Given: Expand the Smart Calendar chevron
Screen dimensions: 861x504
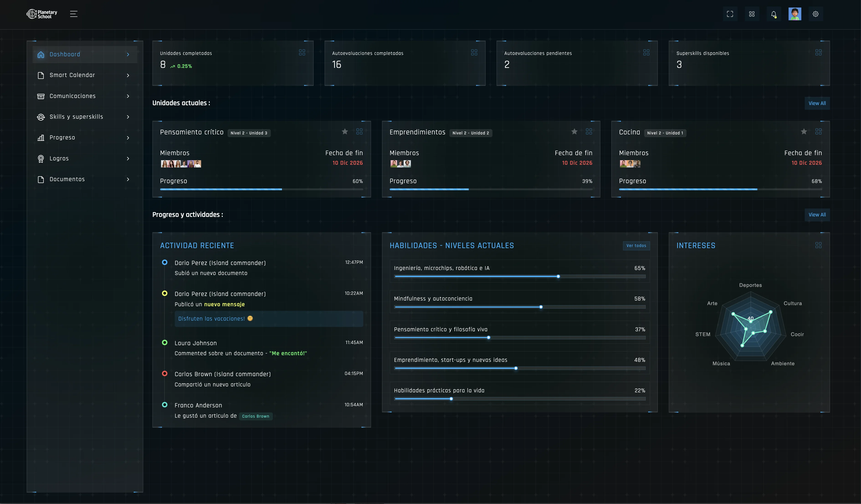Looking at the screenshot, I should coord(128,75).
